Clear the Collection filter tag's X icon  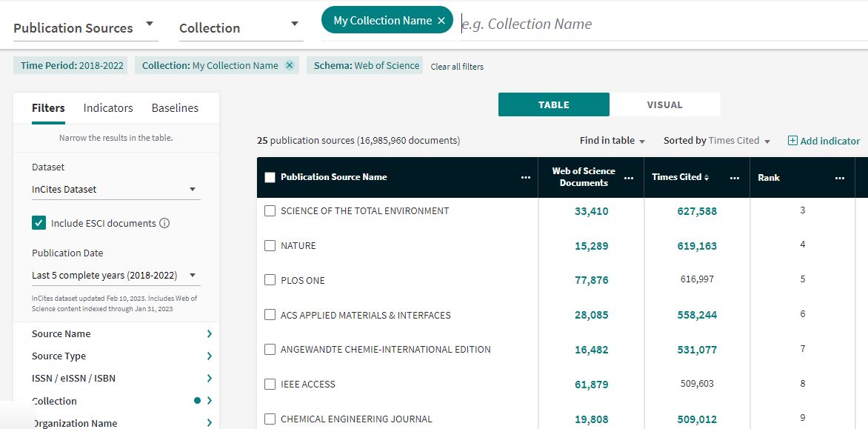tap(289, 65)
